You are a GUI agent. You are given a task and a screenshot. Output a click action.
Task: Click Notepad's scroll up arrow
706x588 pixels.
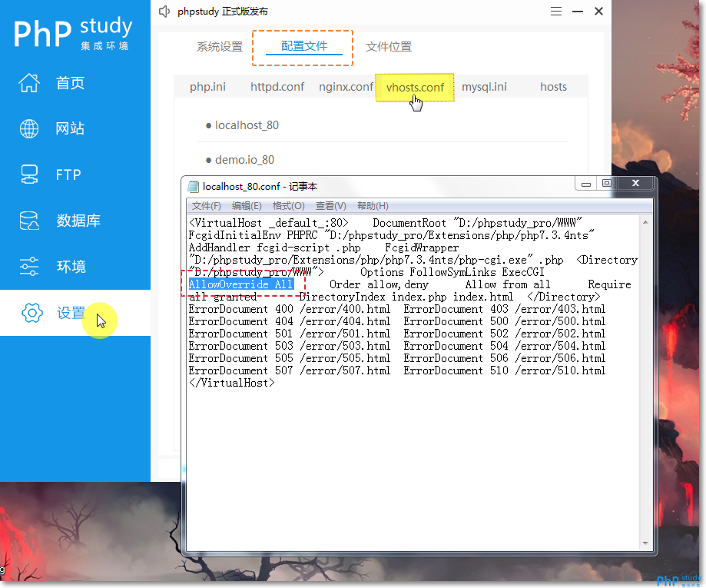tap(645, 222)
